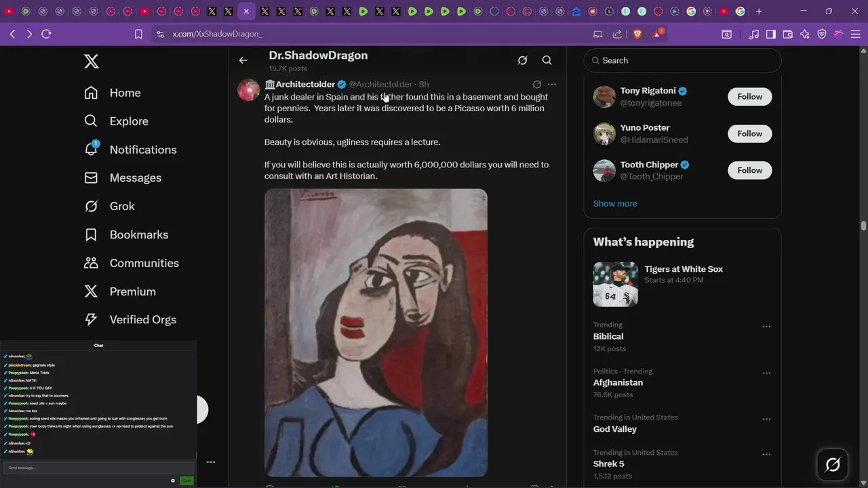
Task: Close the active X tab
Action: (x=246, y=12)
